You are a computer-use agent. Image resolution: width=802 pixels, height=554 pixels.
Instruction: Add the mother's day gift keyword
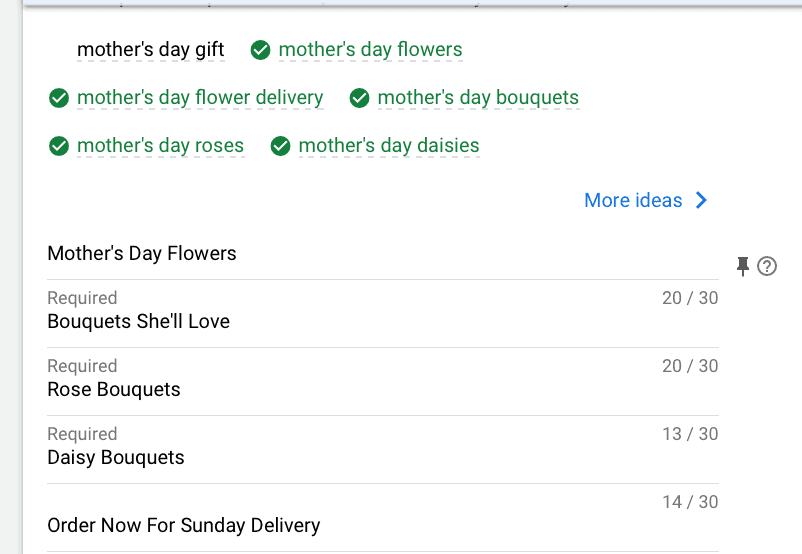coord(150,50)
